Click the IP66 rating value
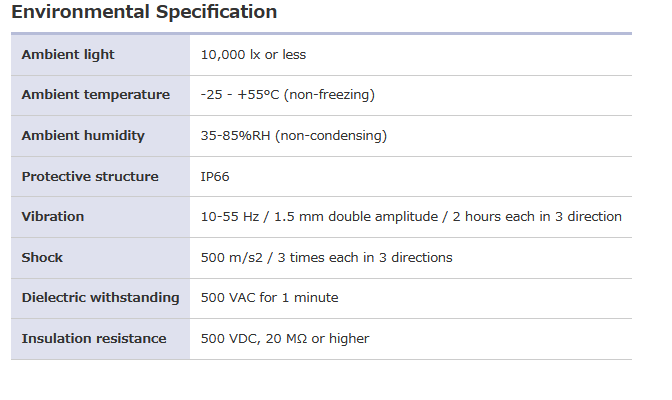 (x=215, y=176)
